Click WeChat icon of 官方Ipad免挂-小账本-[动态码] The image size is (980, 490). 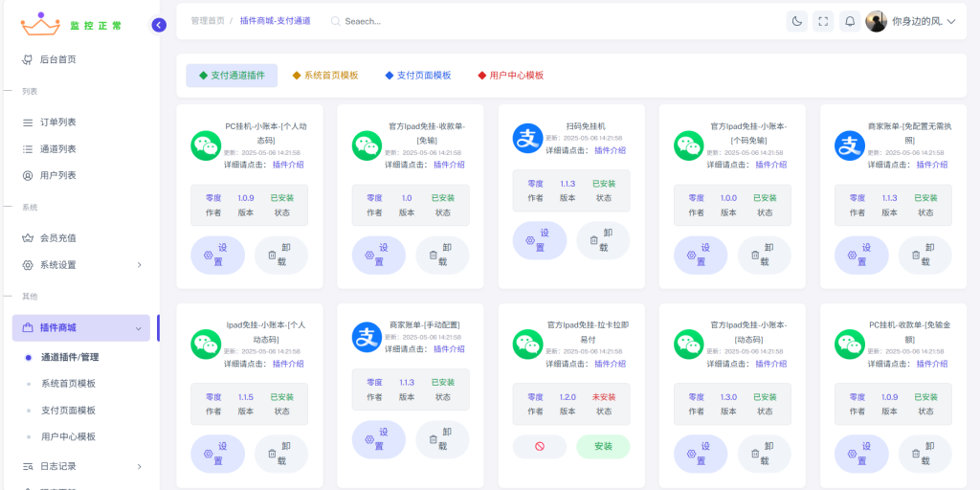tap(689, 345)
